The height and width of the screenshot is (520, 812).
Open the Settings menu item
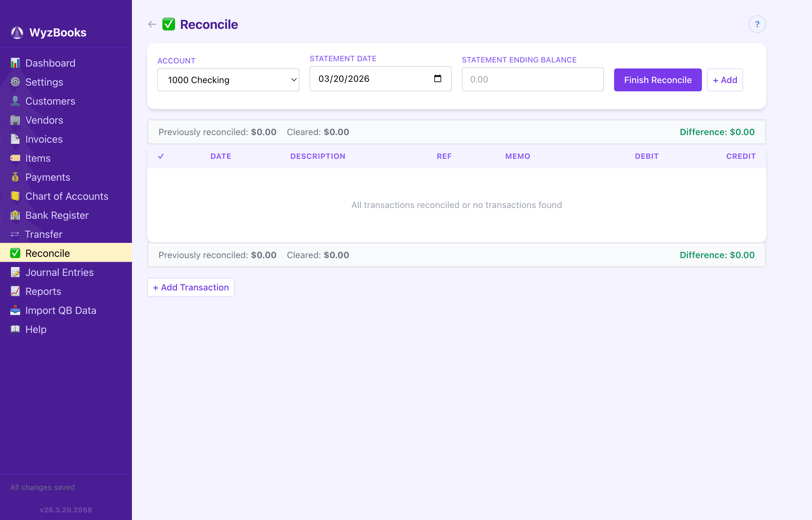tap(44, 82)
